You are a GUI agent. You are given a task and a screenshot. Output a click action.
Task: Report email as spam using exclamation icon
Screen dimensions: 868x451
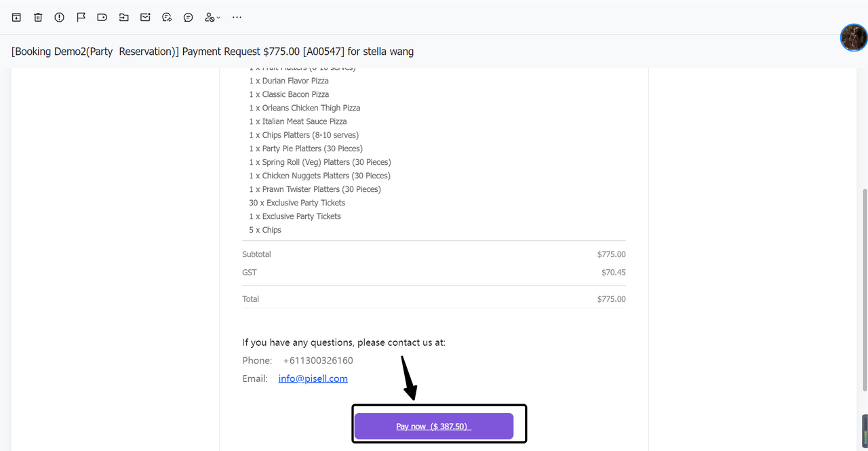[x=60, y=17]
